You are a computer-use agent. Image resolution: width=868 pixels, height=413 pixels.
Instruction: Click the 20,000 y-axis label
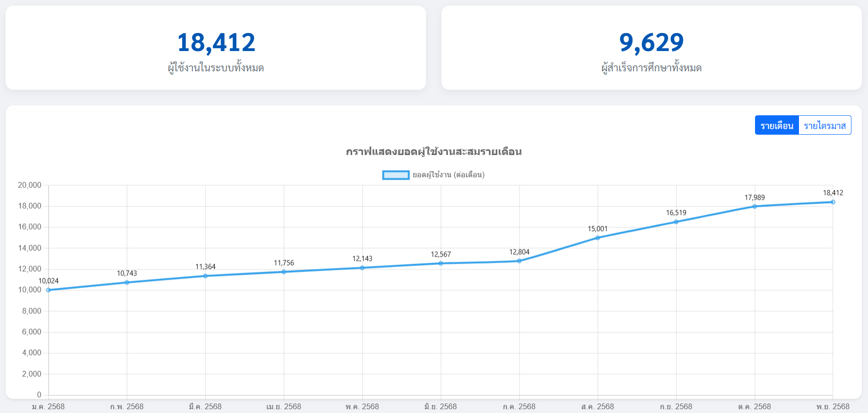pyautogui.click(x=30, y=185)
